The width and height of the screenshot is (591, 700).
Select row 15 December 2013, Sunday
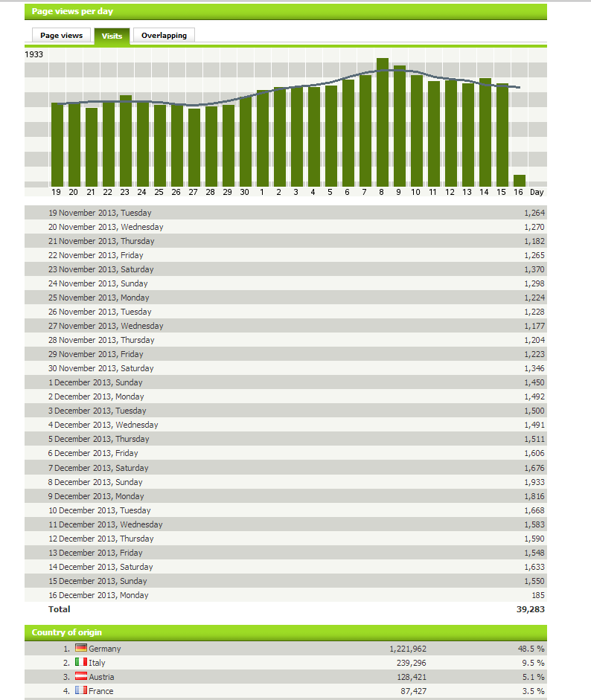285,581
